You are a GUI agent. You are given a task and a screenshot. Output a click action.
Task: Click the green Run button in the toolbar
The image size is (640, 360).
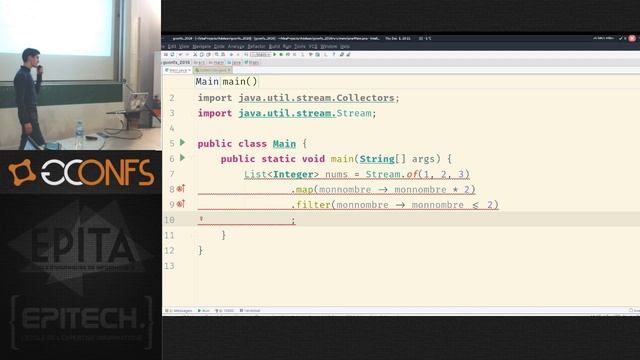pyautogui.click(x=275, y=54)
